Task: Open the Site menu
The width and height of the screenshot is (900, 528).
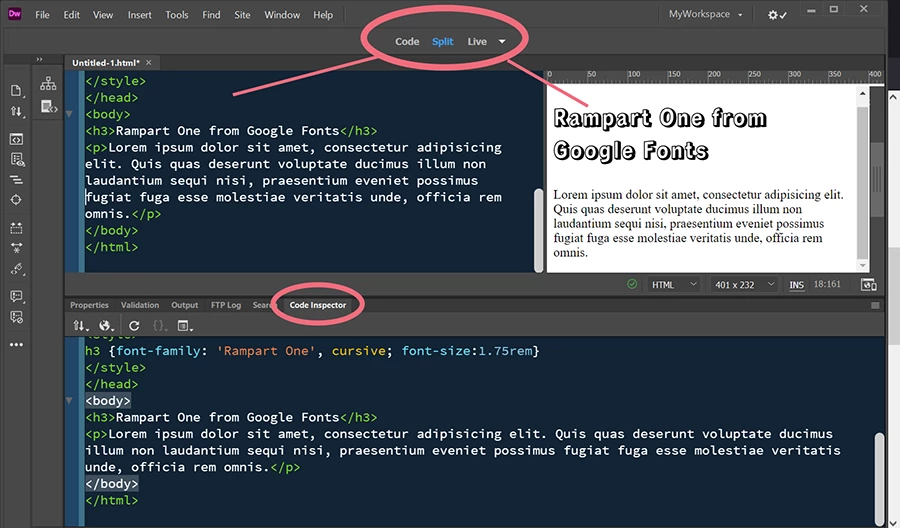Action: coord(242,15)
